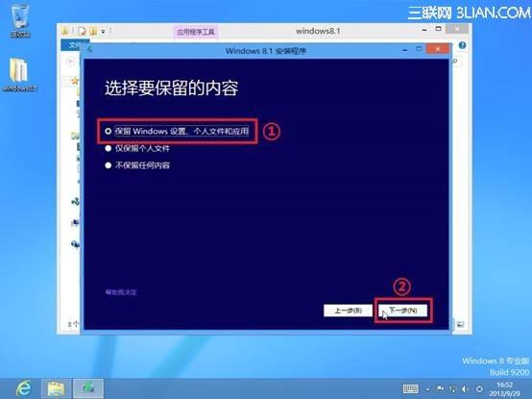Viewport: 532px width, 399px height.
Task: Select the windows8.1 folder on desktop
Action: [x=19, y=74]
